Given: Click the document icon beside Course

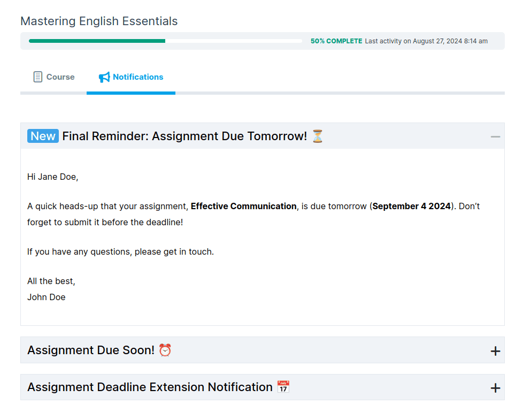Looking at the screenshot, I should pos(37,77).
